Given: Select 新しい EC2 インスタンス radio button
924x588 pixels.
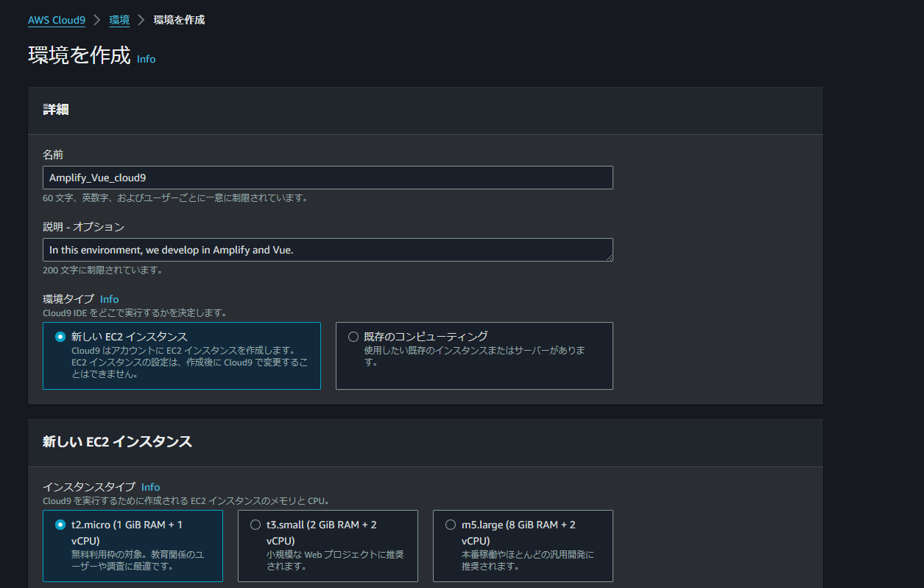Looking at the screenshot, I should [60, 337].
